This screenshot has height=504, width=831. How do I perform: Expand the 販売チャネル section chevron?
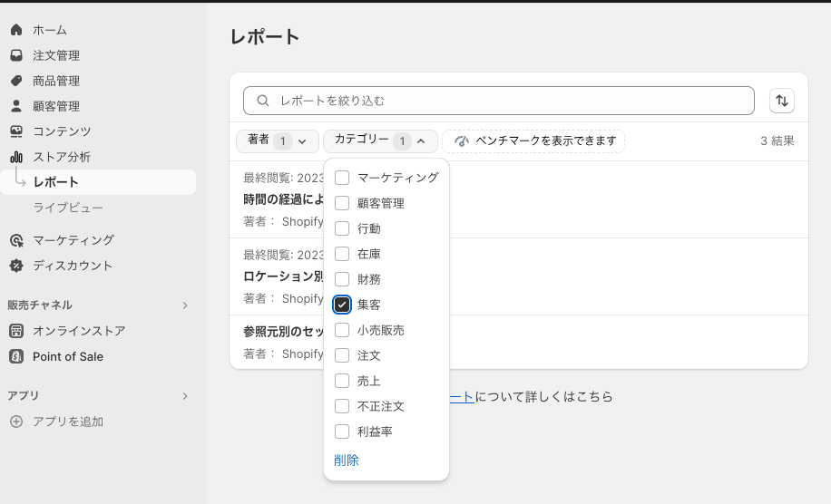coord(185,305)
